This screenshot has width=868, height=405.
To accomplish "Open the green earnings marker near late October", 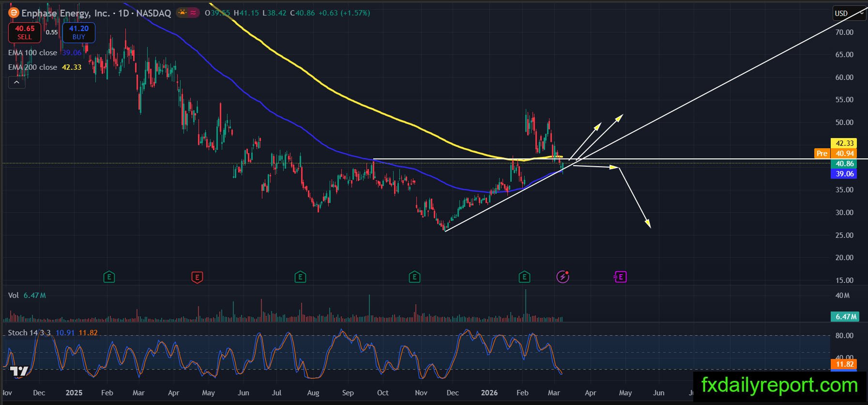I will 414,277.
